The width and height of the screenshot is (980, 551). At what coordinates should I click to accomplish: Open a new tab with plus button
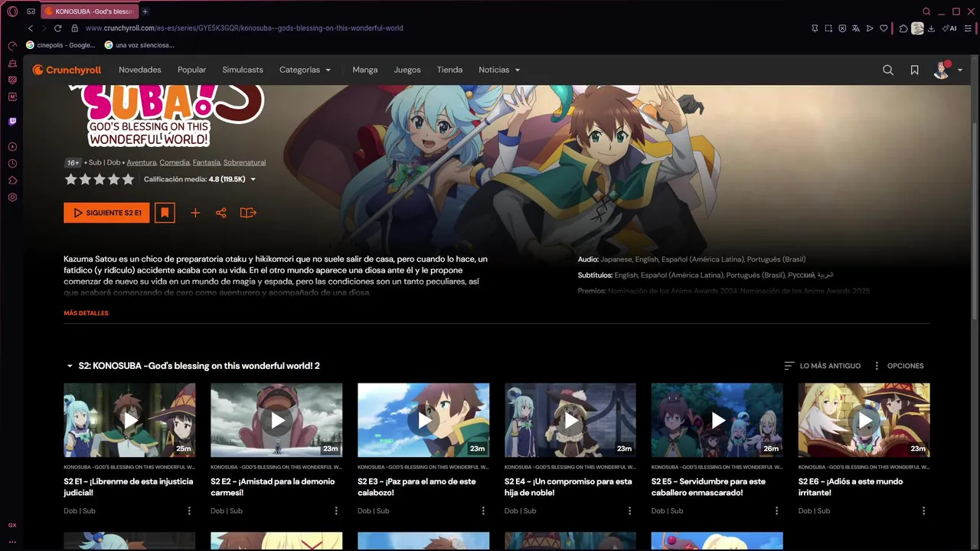click(145, 11)
